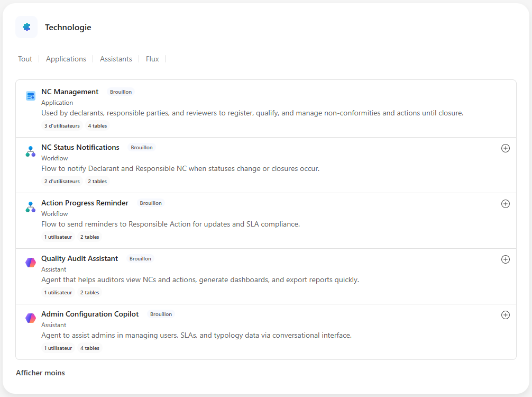Collapse the list with Afficher moins

(41, 373)
